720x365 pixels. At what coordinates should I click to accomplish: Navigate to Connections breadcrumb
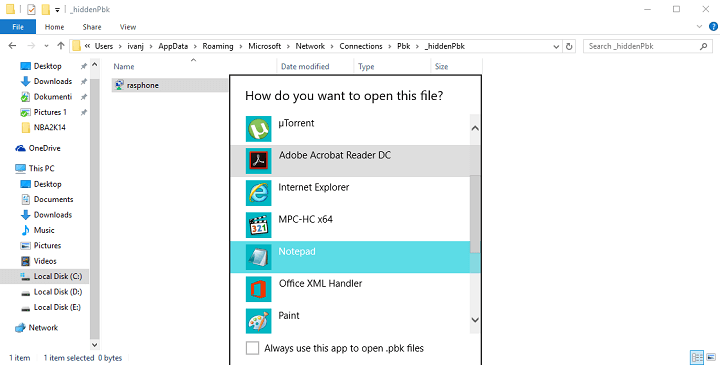tap(361, 46)
